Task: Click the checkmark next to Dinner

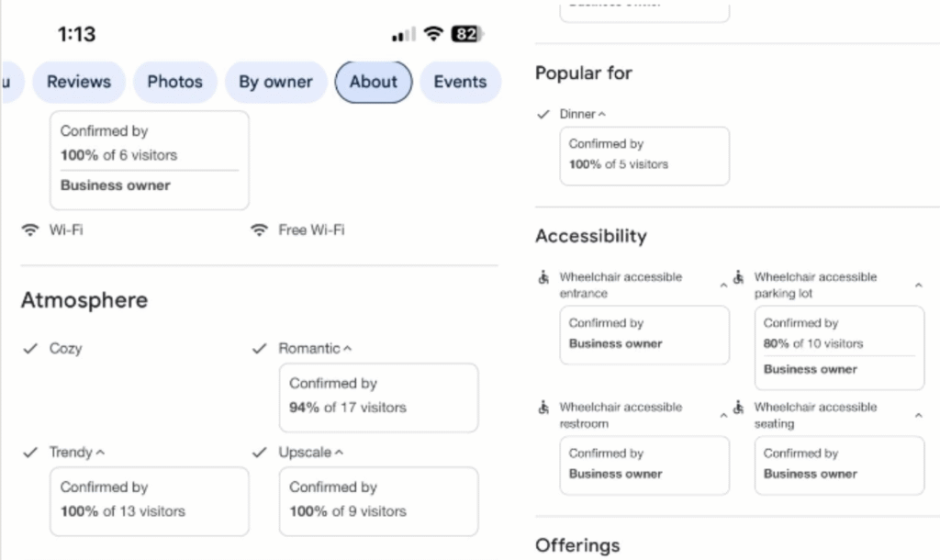Action: 543,115
